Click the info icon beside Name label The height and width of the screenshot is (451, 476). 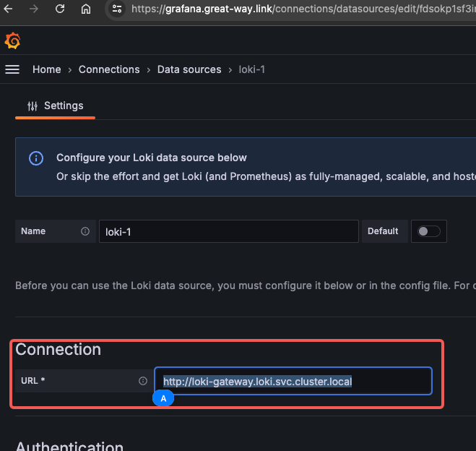point(85,231)
